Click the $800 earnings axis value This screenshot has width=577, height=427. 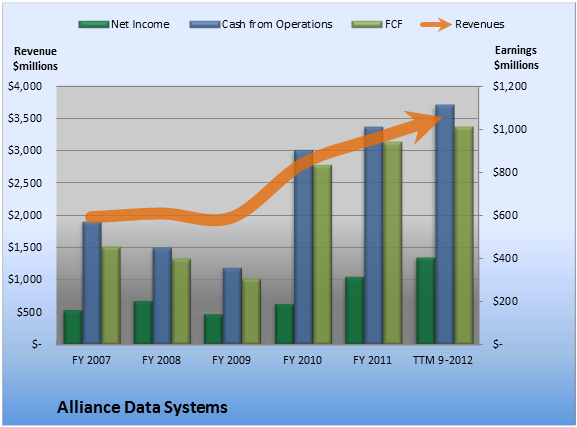tap(506, 172)
